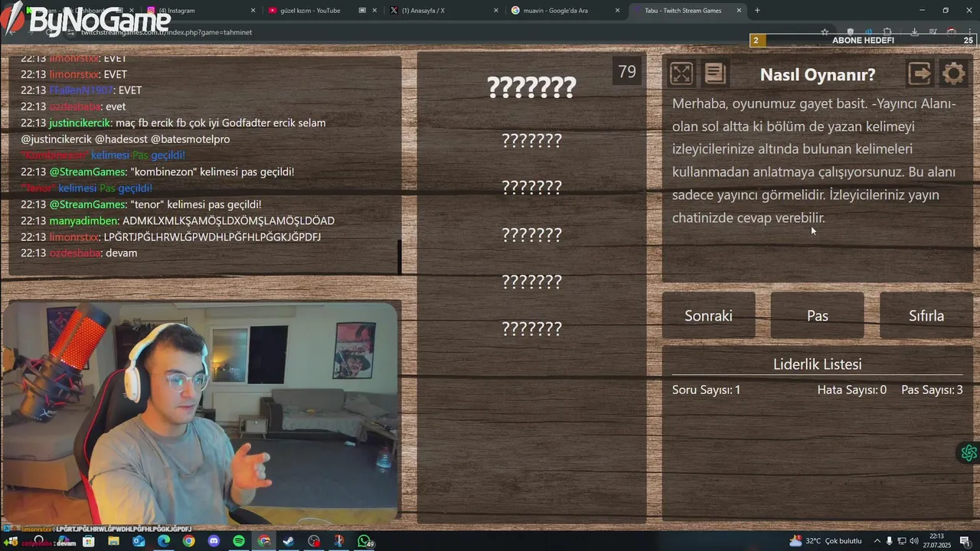The height and width of the screenshot is (551, 980).
Task: Open the game settings gear icon
Action: [953, 73]
